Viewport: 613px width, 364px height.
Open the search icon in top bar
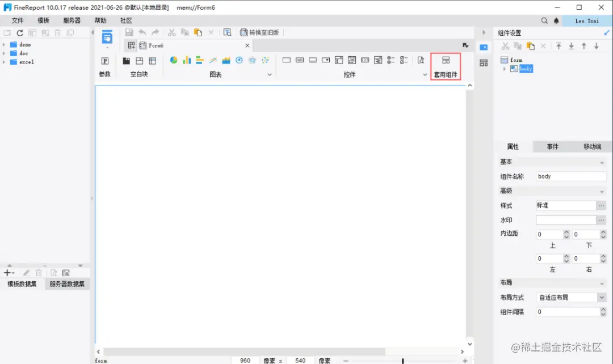[x=544, y=21]
